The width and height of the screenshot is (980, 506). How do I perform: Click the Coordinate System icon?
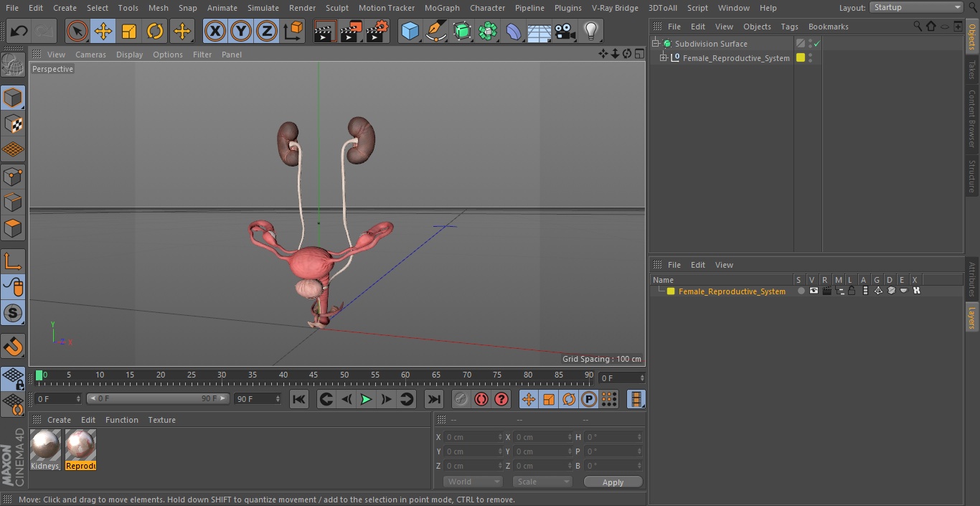(293, 31)
